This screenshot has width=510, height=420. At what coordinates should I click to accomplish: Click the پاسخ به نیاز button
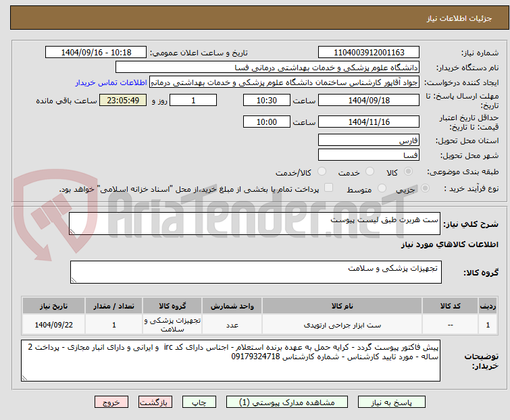coord(392,402)
